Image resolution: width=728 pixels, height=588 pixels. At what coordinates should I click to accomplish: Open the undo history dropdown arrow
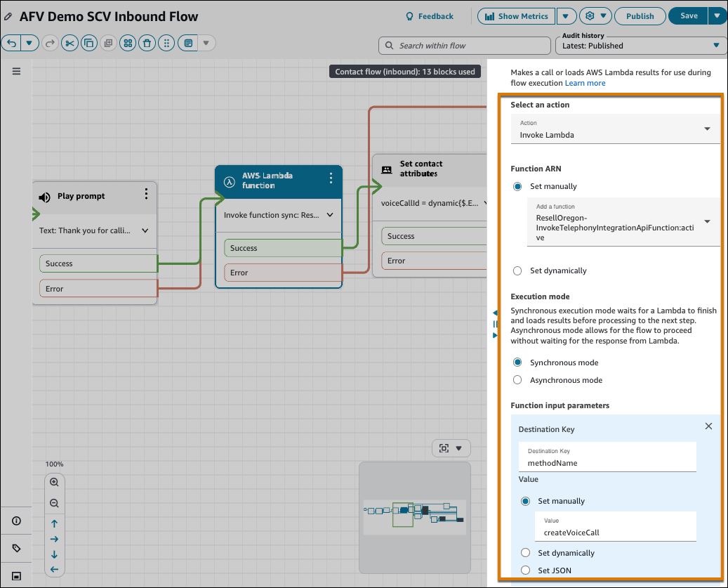(x=29, y=43)
